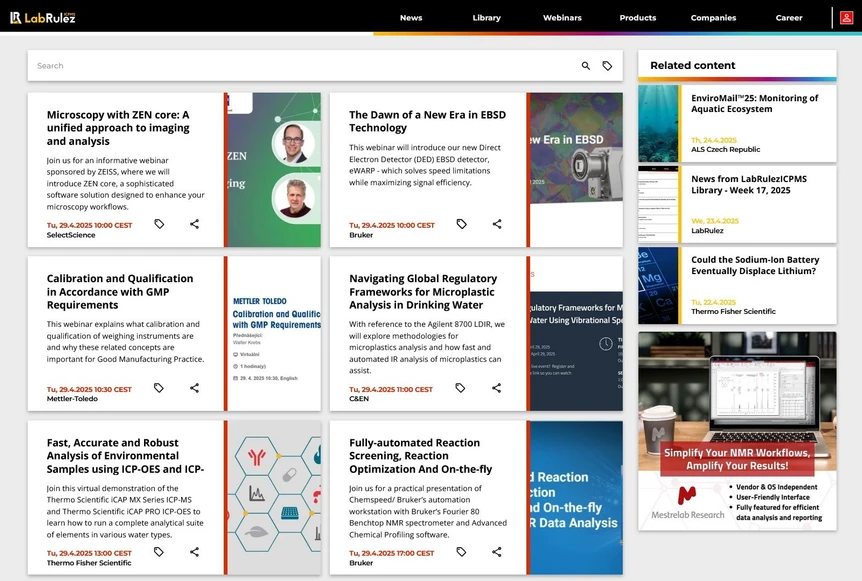Open the Companies menu
Screen dimensions: 862x581
pos(713,18)
